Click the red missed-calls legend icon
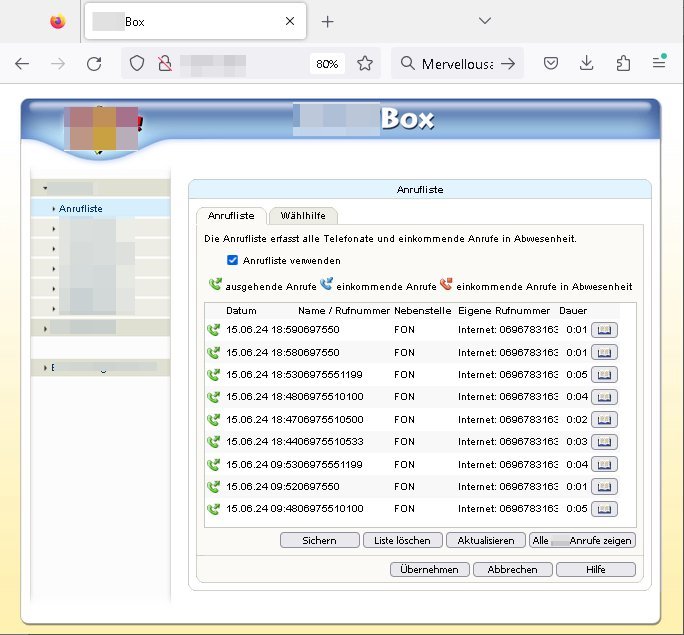This screenshot has height=635, width=684. pos(446,284)
